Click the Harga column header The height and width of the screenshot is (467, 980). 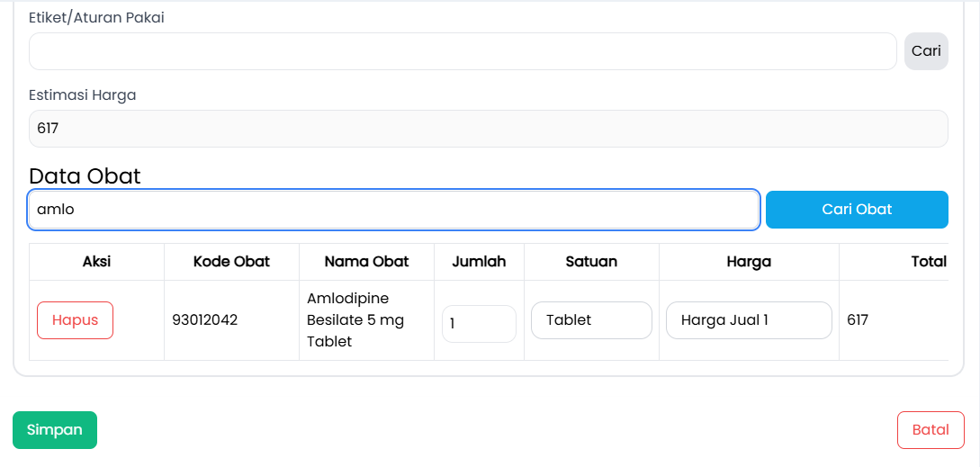(749, 262)
